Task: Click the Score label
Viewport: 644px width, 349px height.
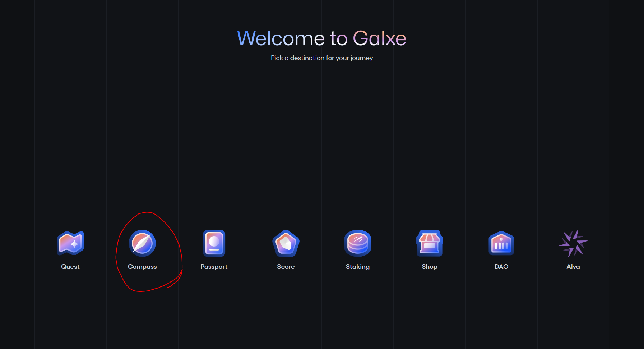Action: [286, 267]
